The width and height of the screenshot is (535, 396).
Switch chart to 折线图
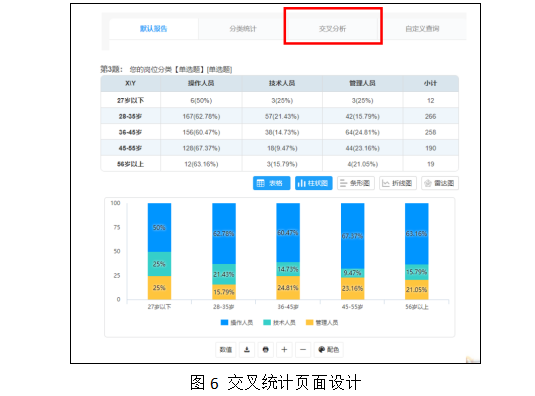click(397, 183)
